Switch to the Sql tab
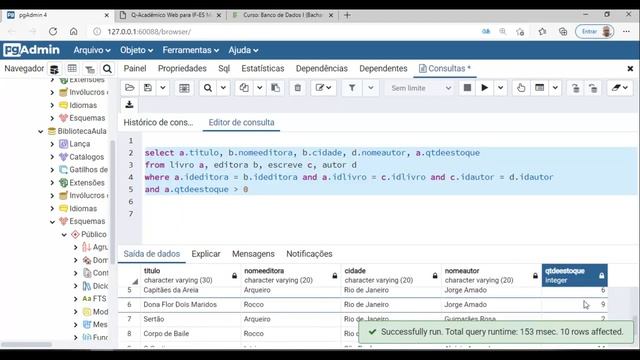640x360 pixels. point(224,69)
